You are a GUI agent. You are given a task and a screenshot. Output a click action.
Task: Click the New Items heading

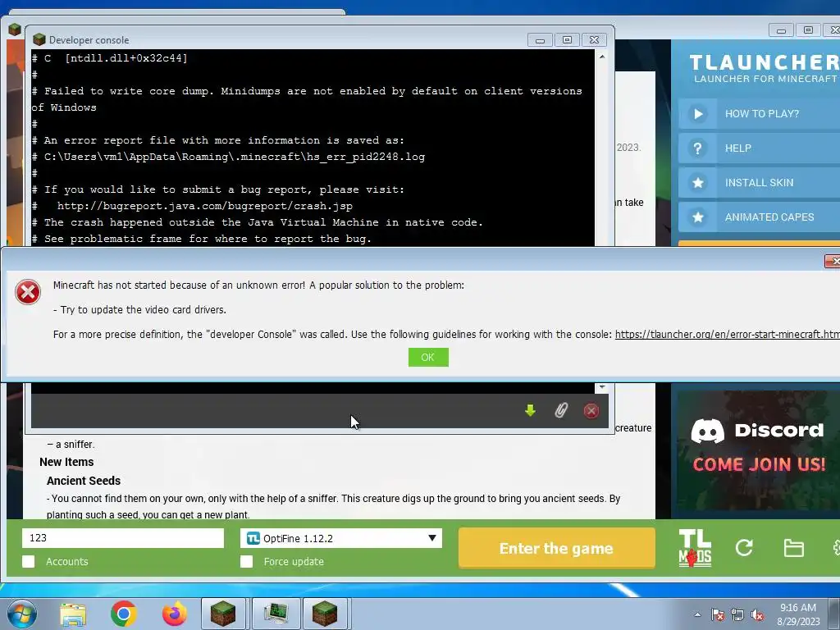(x=66, y=462)
